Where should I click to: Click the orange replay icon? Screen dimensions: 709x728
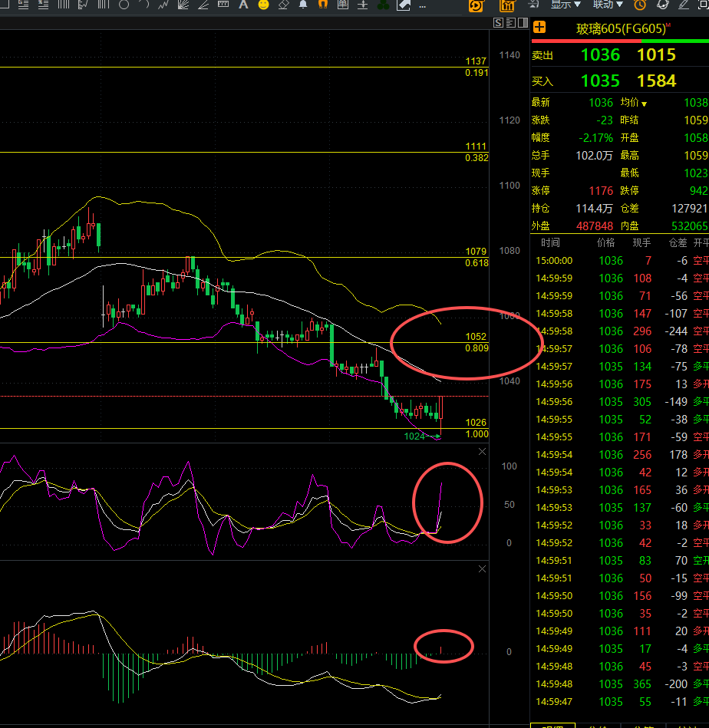[x=476, y=5]
